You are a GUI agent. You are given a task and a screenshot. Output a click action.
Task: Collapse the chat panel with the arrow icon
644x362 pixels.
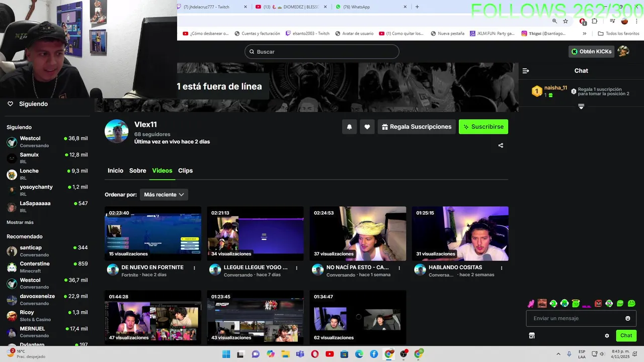click(526, 71)
